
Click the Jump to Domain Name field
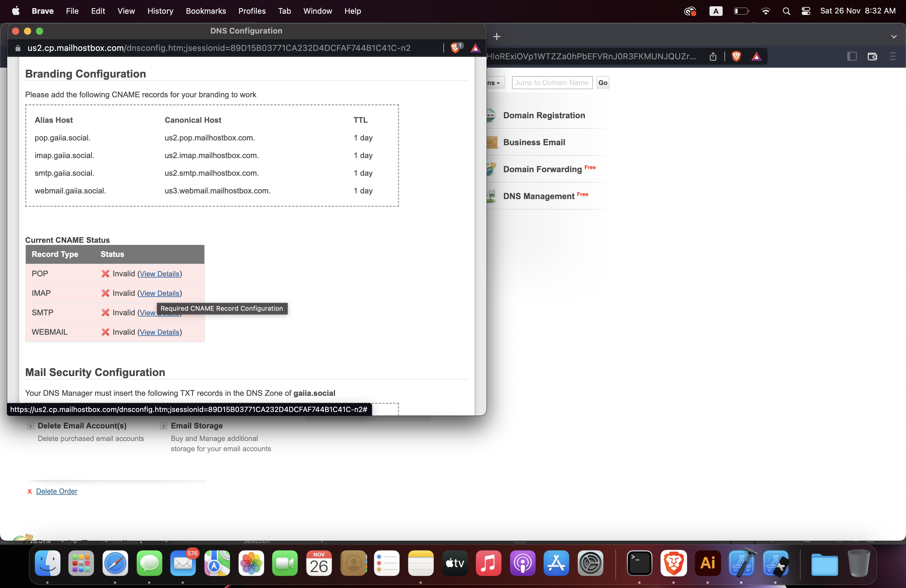[x=552, y=83]
